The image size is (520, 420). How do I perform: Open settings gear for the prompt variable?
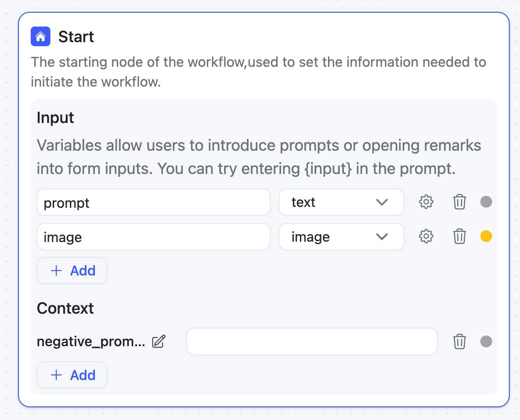426,202
